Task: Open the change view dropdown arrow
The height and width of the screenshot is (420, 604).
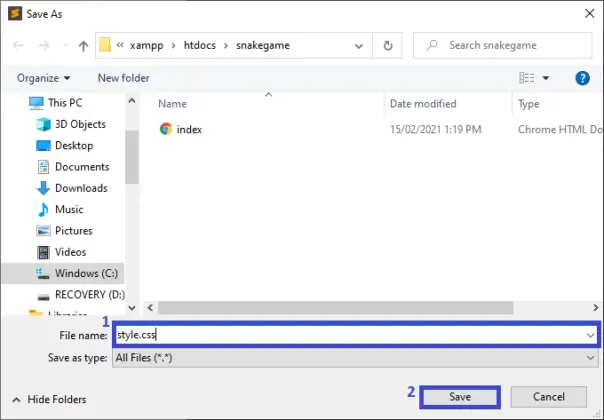Action: (x=545, y=78)
